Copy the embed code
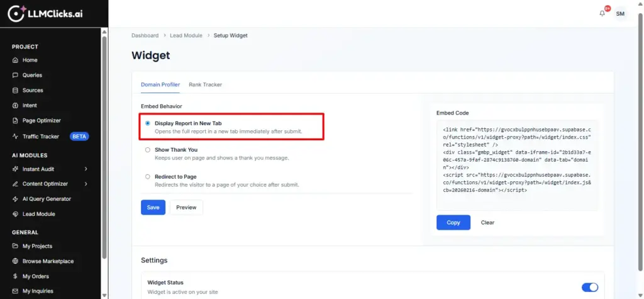The width and height of the screenshot is (644, 299). click(x=453, y=222)
